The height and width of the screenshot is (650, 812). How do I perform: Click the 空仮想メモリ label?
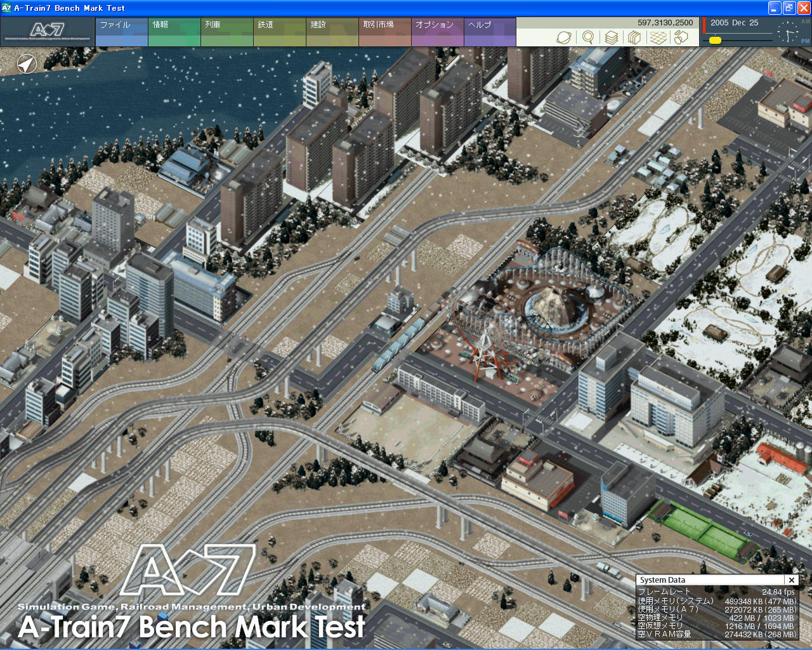point(661,626)
